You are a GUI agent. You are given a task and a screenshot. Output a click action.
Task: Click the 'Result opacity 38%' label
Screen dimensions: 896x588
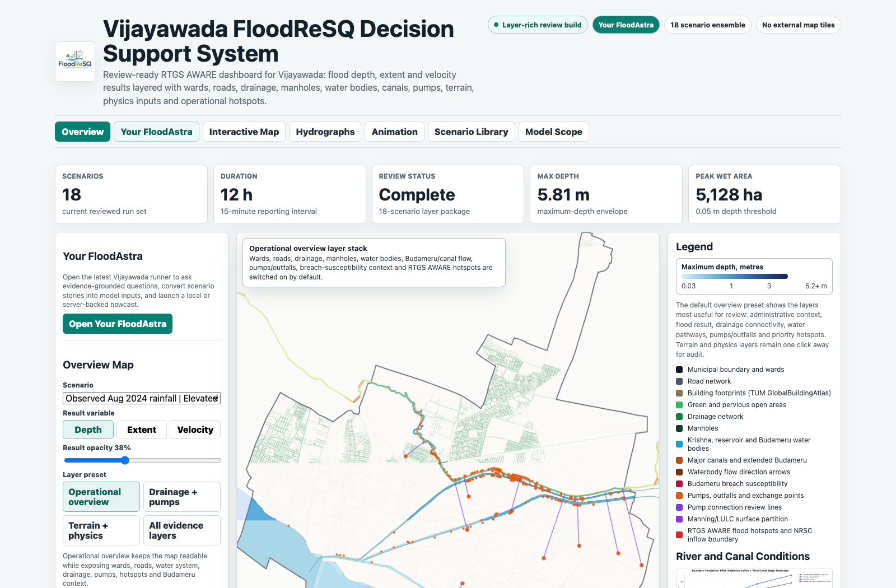[97, 448]
